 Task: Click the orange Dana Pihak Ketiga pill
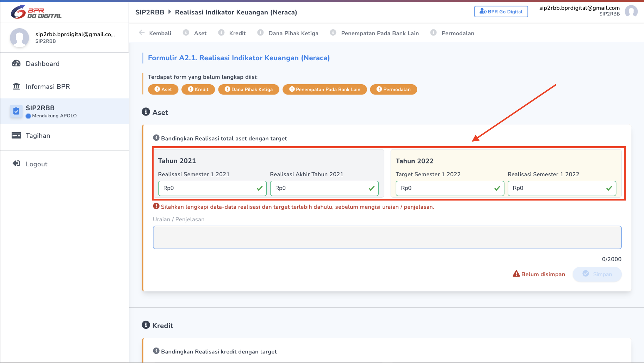click(x=249, y=90)
